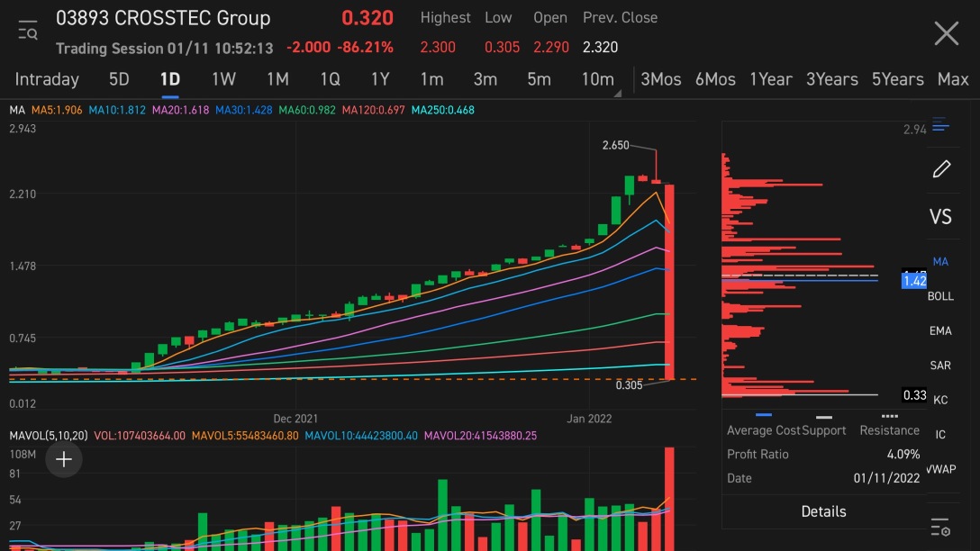Image resolution: width=980 pixels, height=551 pixels.
Task: Set the range to Max
Action: (953, 79)
